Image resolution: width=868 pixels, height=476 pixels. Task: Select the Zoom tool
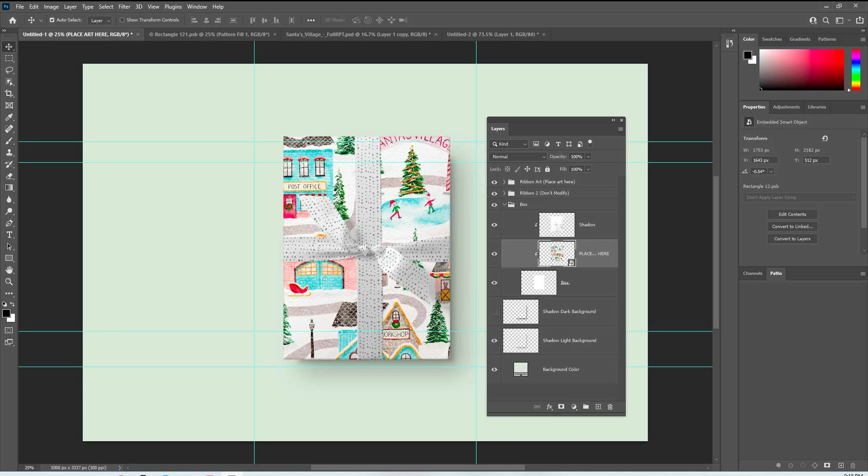click(x=9, y=282)
